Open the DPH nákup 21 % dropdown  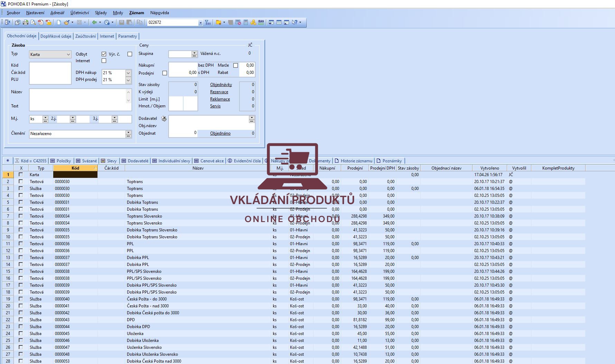[128, 73]
